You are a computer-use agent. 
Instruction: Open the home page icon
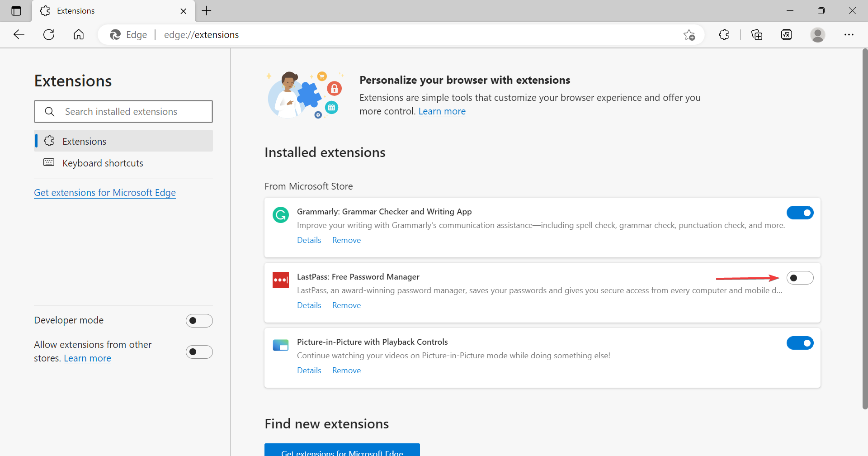(x=79, y=34)
